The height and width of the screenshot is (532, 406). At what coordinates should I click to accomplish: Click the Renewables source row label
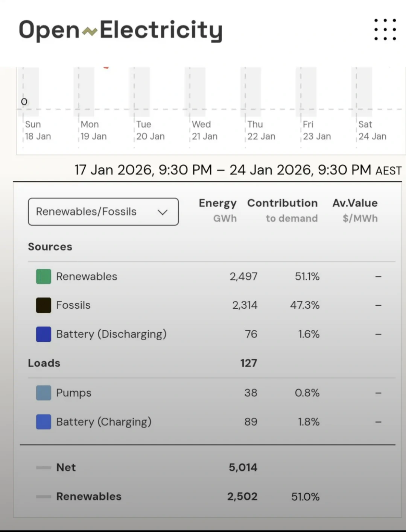pos(87,276)
